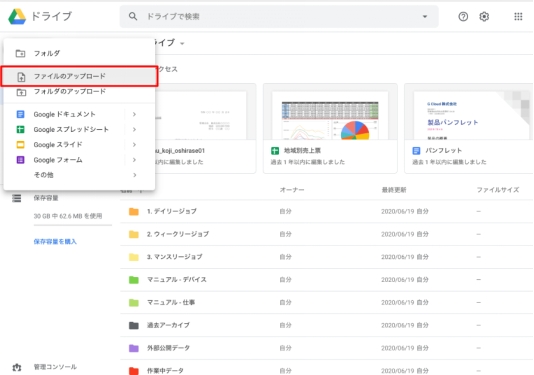Select the 過去アーカイブ folder row
Image resolution: width=534 pixels, height=375 pixels.
(327, 325)
